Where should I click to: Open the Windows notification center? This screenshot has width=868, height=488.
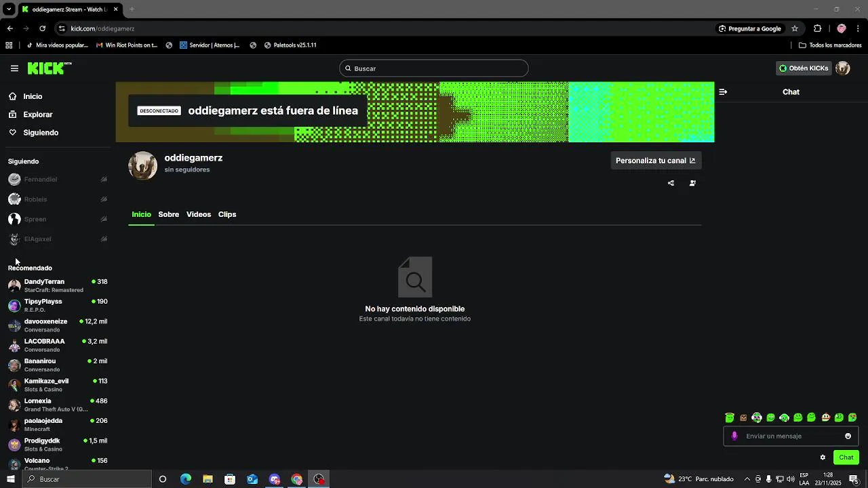coord(854,479)
